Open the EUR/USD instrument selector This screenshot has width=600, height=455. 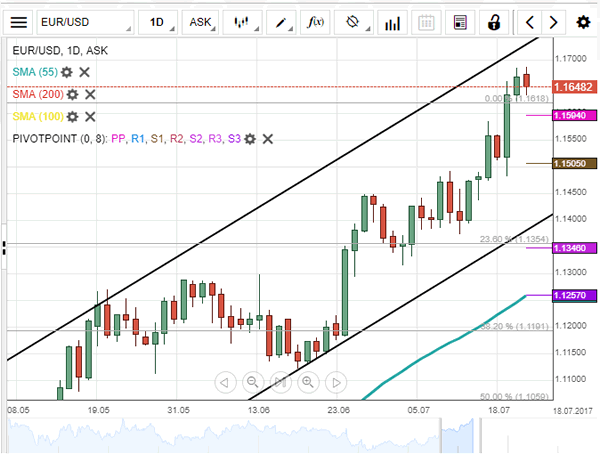(85, 23)
